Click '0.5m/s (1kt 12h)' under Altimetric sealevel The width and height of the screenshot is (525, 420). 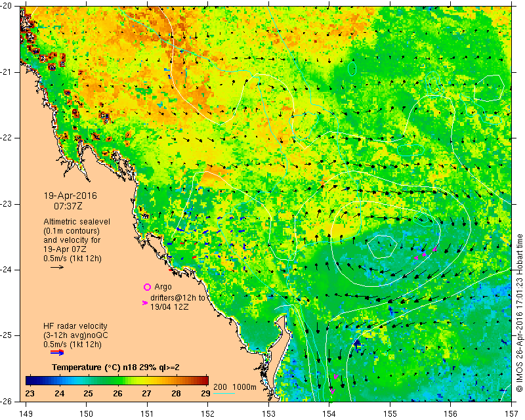pyautogui.click(x=72, y=259)
